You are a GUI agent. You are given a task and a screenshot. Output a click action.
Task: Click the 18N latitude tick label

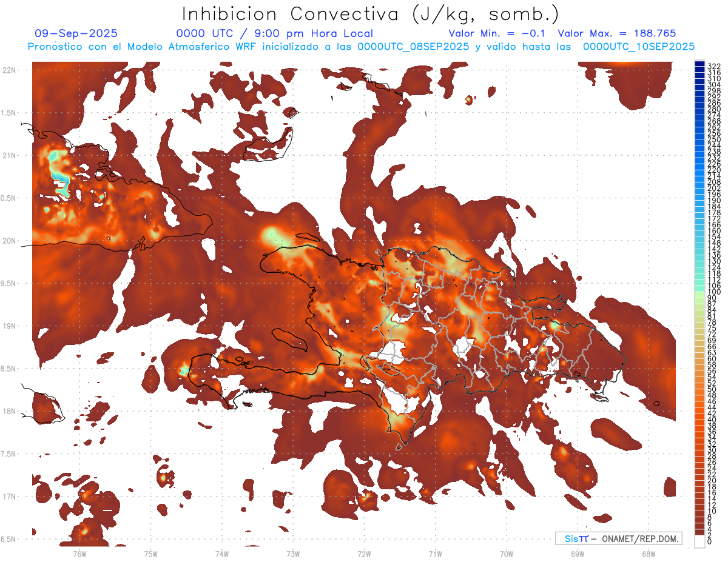pos(10,411)
